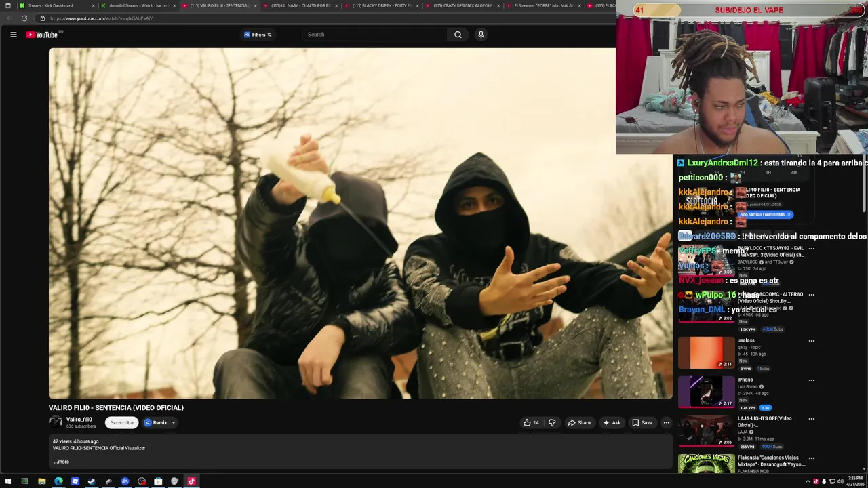Play Canciones Viejas Mixtape thumbnail

[706, 464]
